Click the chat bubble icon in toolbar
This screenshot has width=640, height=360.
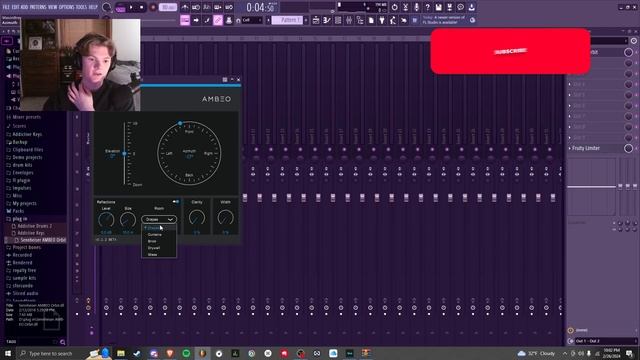(460, 7)
